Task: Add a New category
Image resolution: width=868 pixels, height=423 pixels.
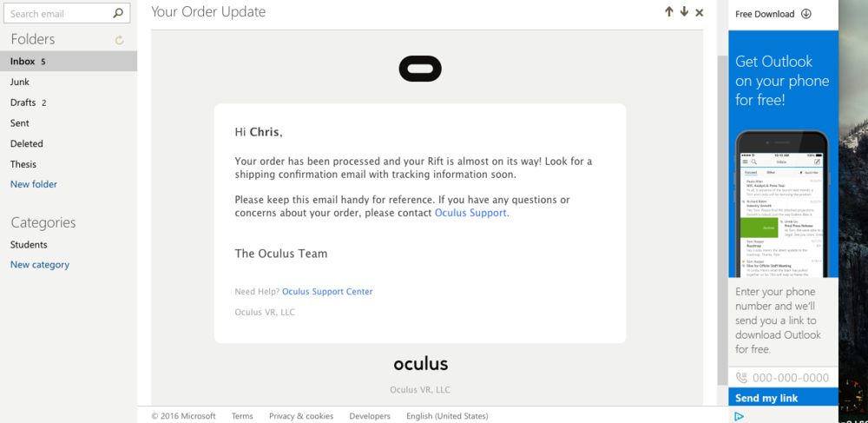Action: (x=40, y=265)
